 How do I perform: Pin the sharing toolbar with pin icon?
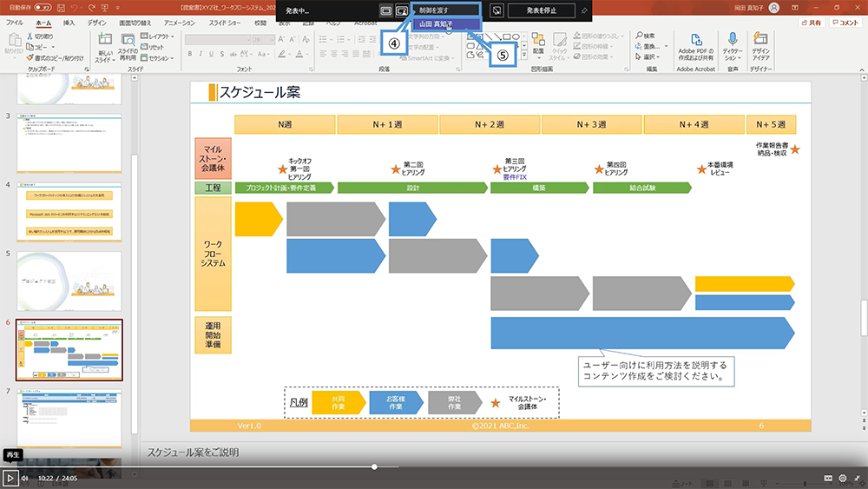584,10
